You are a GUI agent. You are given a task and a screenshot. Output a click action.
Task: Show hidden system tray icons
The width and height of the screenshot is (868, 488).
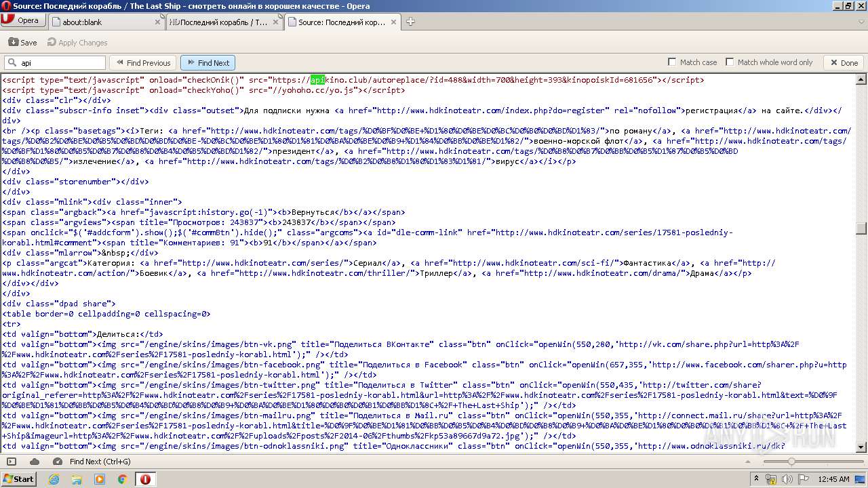[757, 479]
